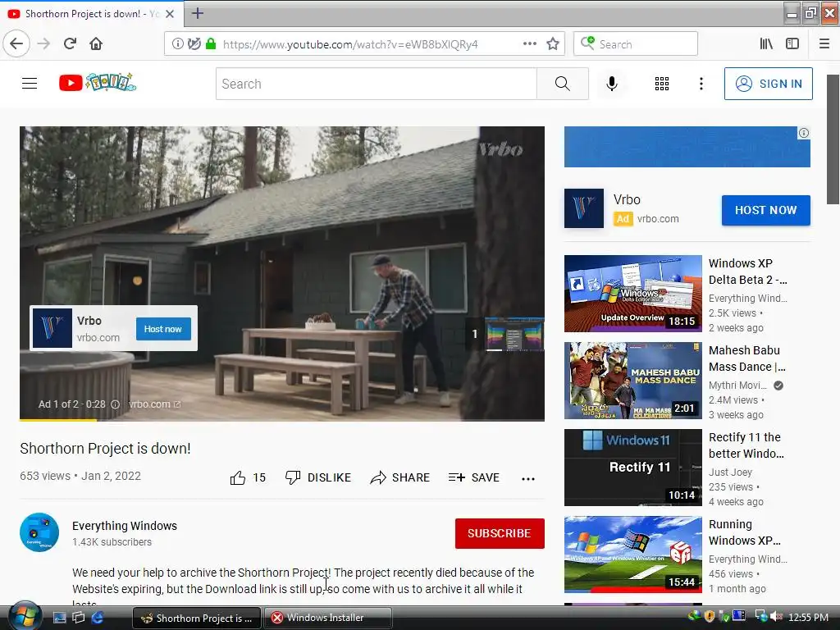Open the vrbo.com sidebar ad link

point(658,218)
